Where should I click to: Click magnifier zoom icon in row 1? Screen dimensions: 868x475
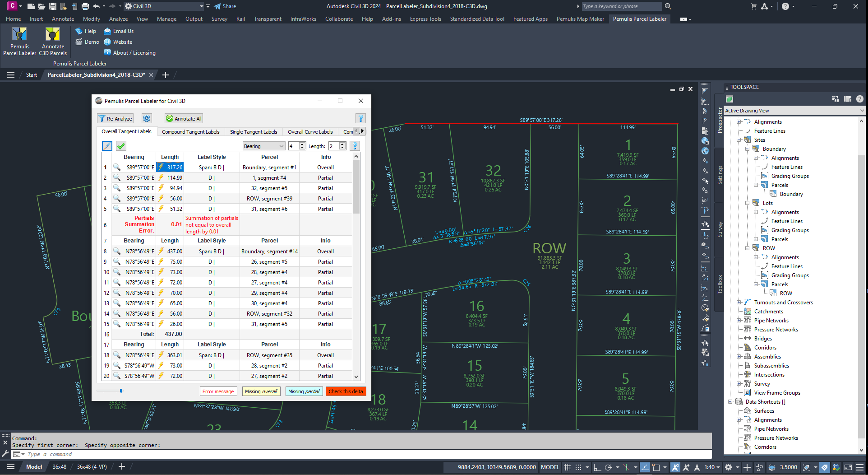point(117,167)
